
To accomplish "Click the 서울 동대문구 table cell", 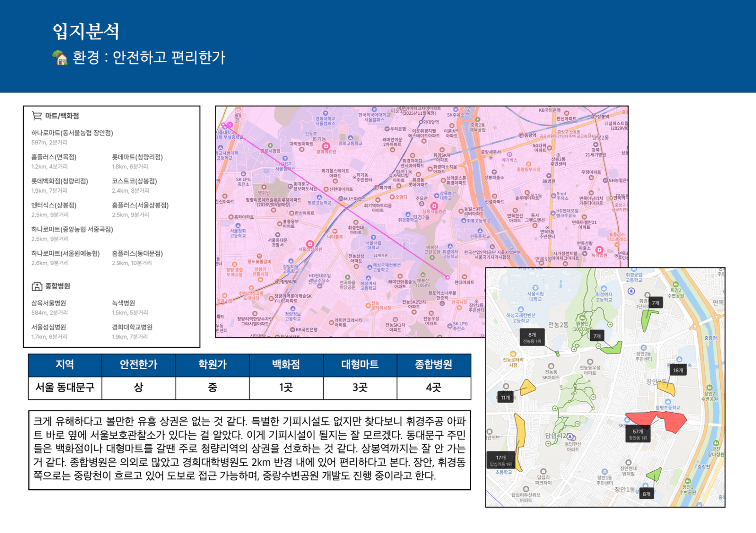I will click(x=65, y=388).
